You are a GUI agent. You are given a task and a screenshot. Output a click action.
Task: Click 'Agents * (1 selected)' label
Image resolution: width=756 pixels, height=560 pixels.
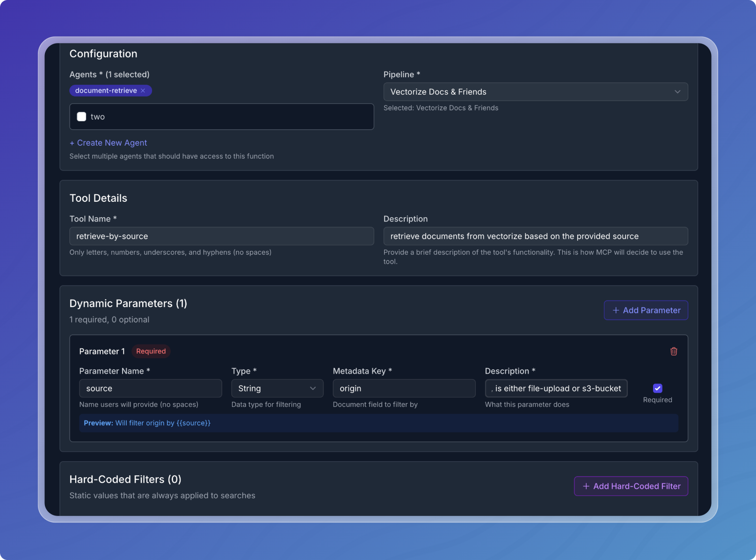(109, 74)
